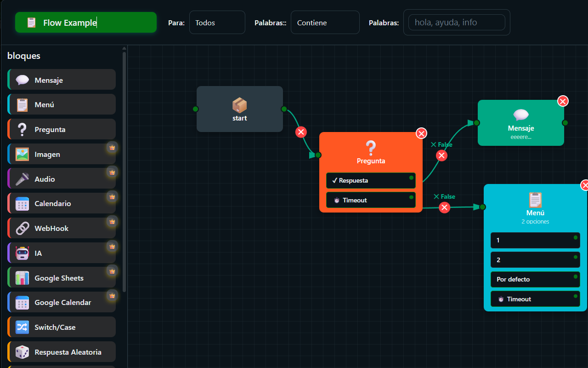Screen dimensions: 588x368
Task: Select the Mensaje block speech bubble icon
Action: coord(22,80)
